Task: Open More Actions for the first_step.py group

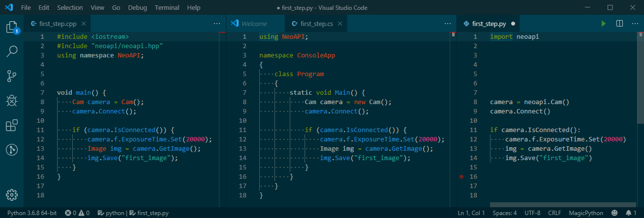Action: 636,24
